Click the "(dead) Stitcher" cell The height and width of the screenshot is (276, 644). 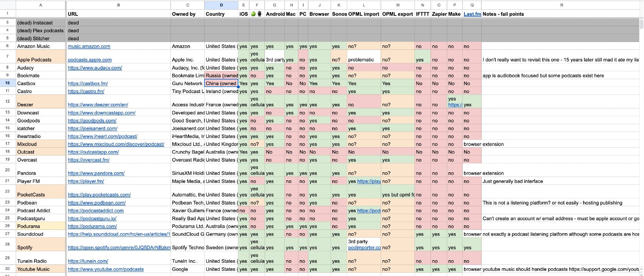[41, 38]
